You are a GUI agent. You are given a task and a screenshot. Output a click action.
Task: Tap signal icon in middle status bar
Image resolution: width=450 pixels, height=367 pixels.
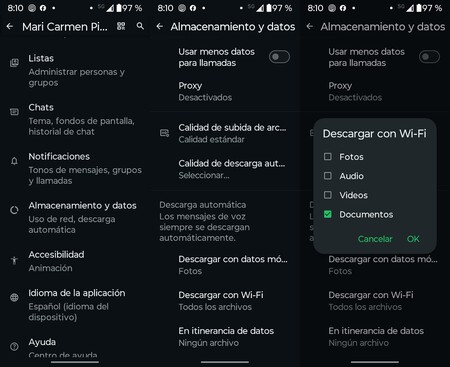tap(260, 8)
